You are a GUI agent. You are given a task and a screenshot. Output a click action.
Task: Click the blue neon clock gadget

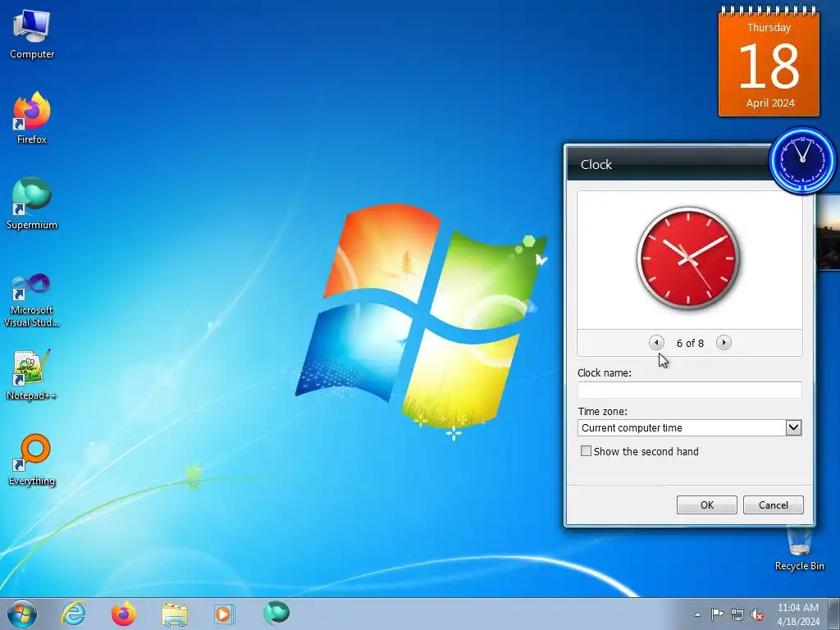click(x=802, y=159)
